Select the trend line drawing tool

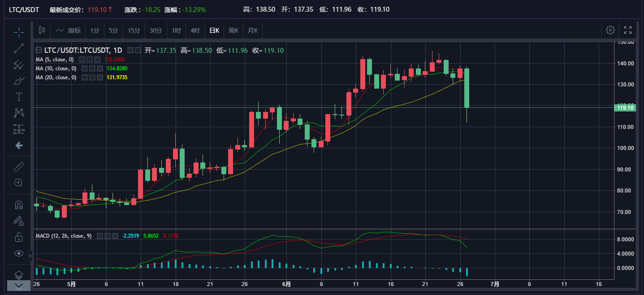click(x=18, y=48)
